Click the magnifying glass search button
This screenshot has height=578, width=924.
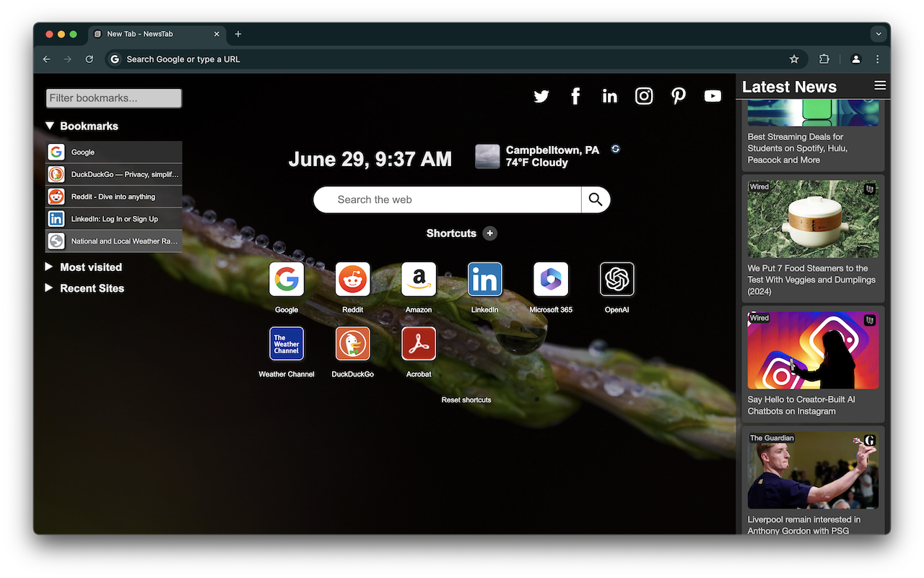click(x=596, y=199)
